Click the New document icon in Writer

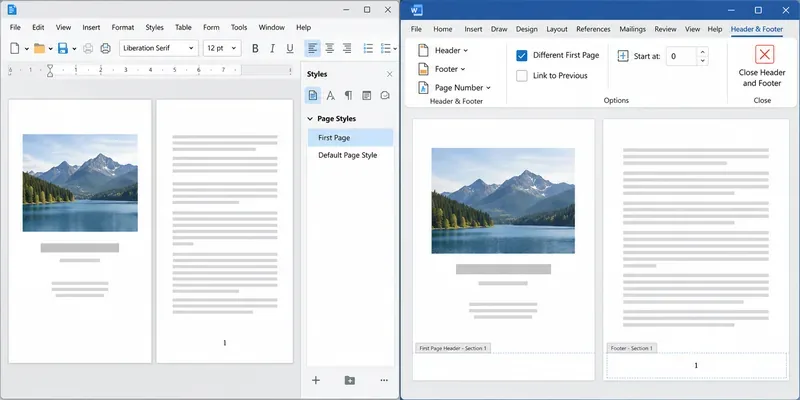coord(15,48)
